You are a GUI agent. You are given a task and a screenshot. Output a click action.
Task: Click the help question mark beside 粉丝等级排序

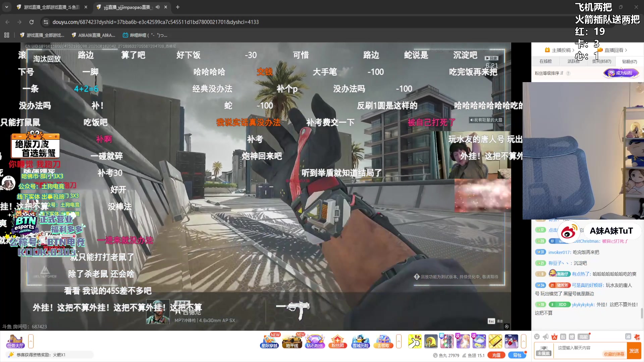click(x=568, y=73)
